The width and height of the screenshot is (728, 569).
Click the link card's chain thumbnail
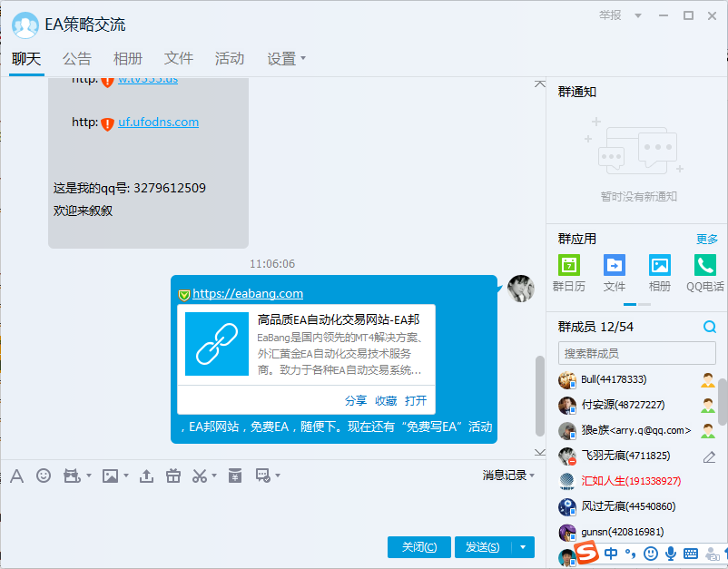tap(217, 344)
